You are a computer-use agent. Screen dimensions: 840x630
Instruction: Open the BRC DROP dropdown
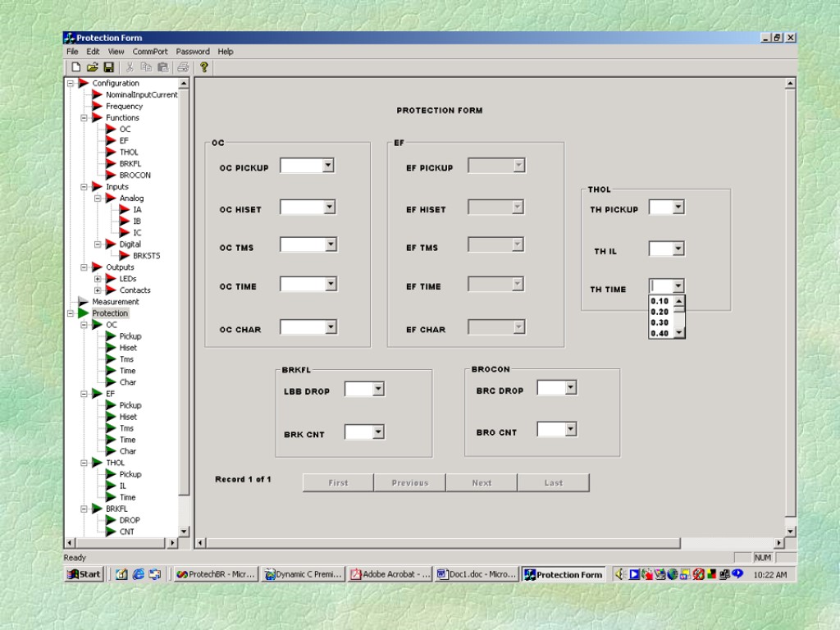coord(570,388)
